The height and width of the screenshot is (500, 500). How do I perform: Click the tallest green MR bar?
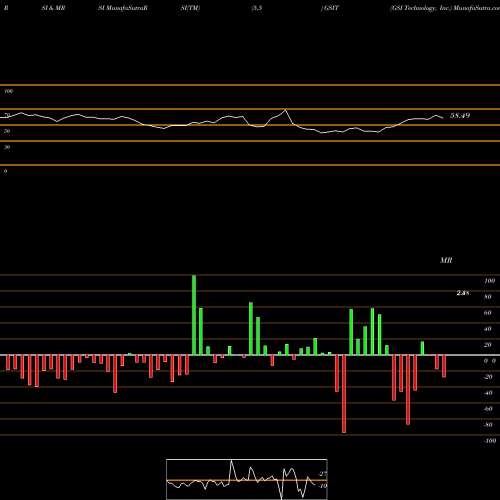click(194, 315)
